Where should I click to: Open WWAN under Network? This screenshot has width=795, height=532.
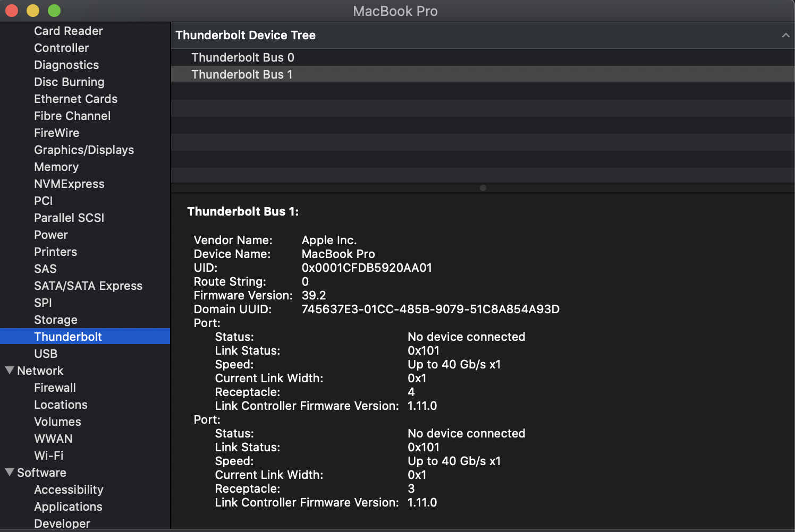[x=53, y=439]
